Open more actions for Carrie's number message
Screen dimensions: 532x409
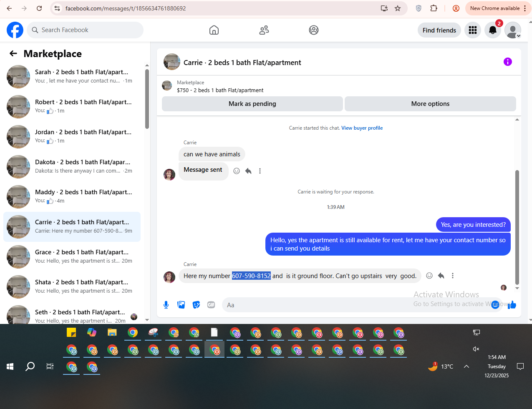point(453,276)
